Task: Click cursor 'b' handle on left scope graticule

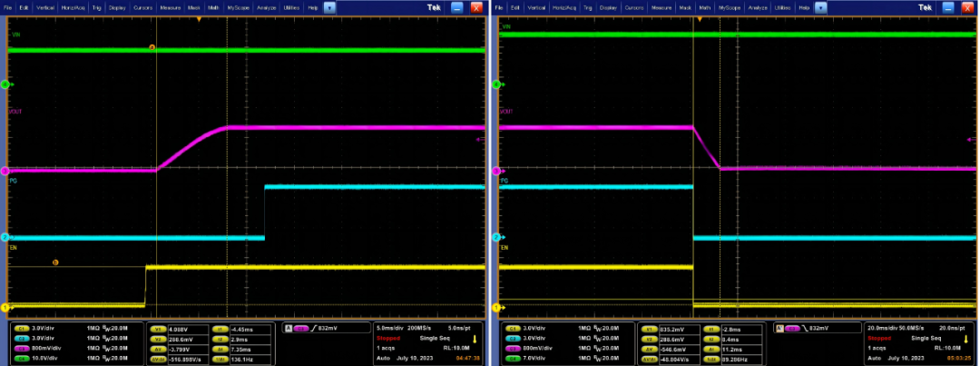Action: pyautogui.click(x=55, y=262)
